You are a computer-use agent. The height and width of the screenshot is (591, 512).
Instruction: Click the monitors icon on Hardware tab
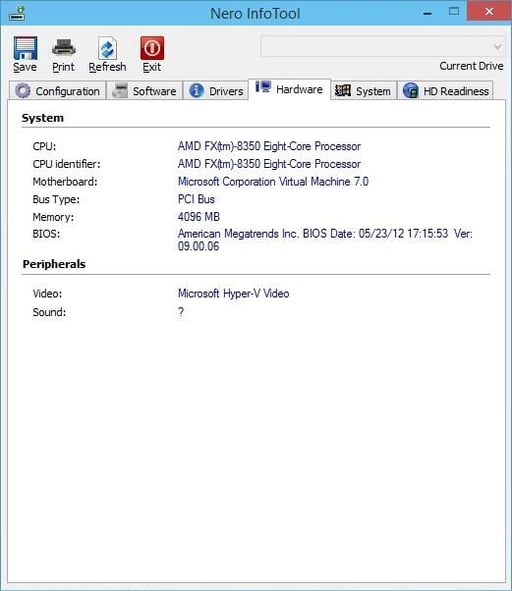[x=263, y=87]
